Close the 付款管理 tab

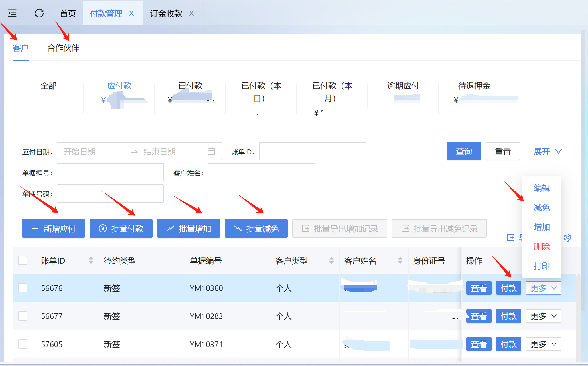[x=131, y=13]
